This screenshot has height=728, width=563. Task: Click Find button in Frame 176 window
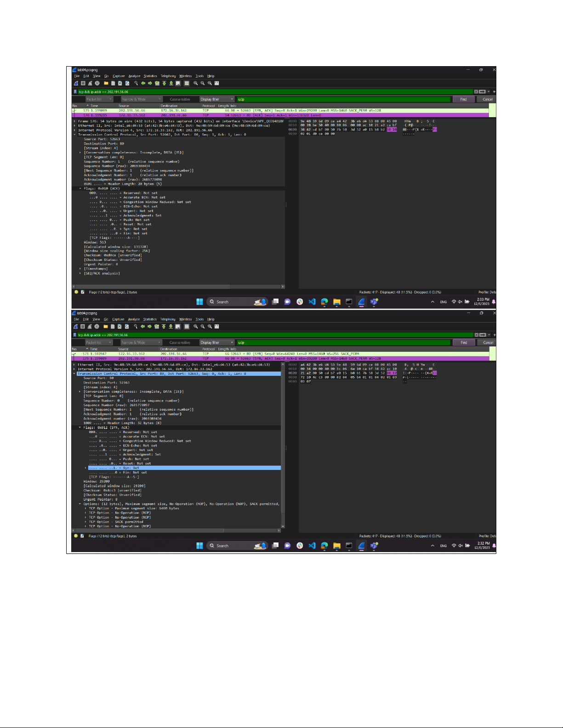tap(463, 99)
